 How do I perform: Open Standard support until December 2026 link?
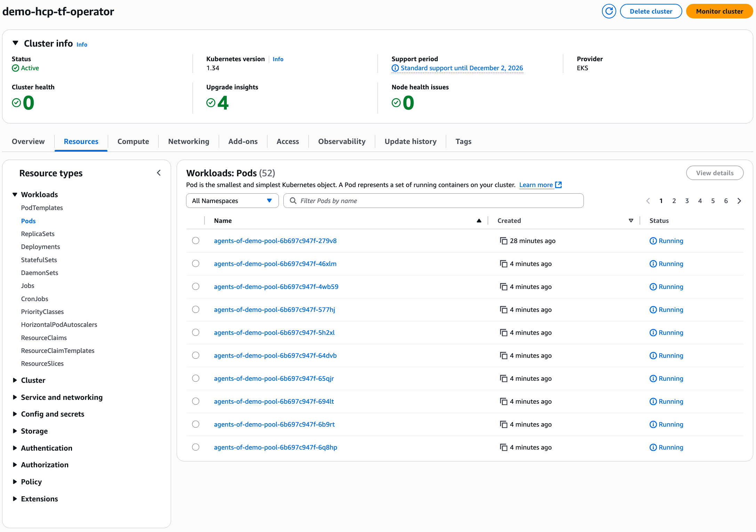point(461,68)
